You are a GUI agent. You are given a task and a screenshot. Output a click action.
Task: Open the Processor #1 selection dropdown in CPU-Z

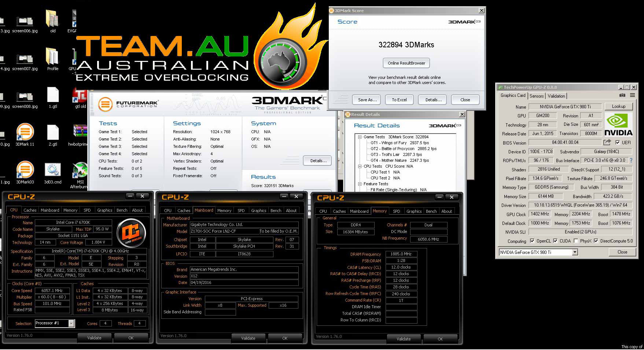point(71,323)
